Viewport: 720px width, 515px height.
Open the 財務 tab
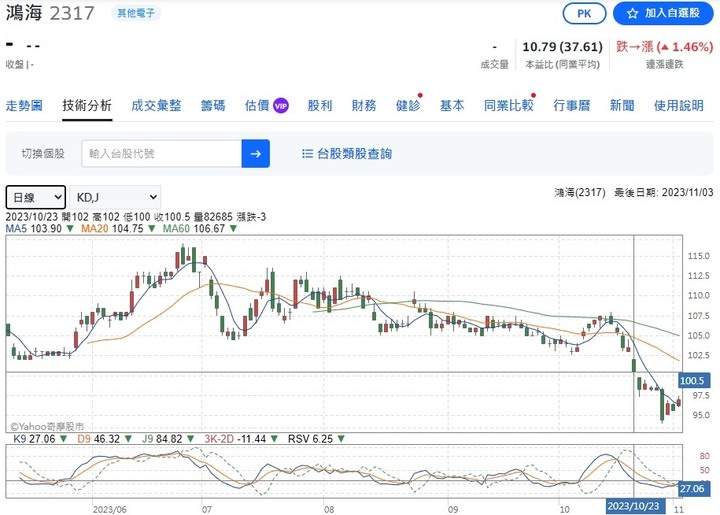[x=364, y=106]
